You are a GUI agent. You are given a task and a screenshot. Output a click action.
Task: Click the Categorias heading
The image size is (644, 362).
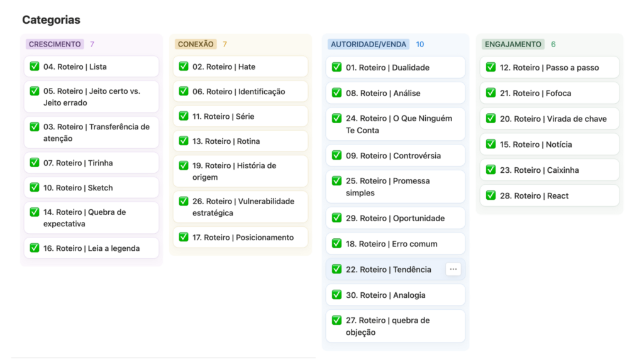(51, 20)
